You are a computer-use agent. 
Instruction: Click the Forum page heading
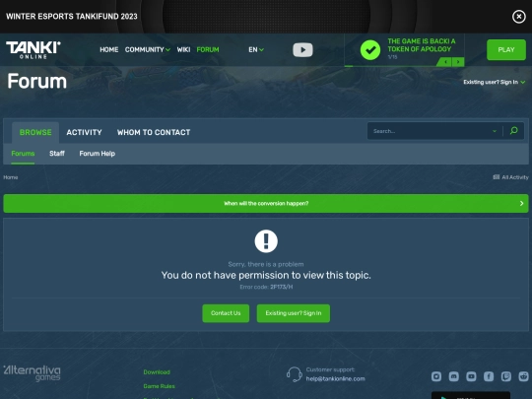[37, 82]
